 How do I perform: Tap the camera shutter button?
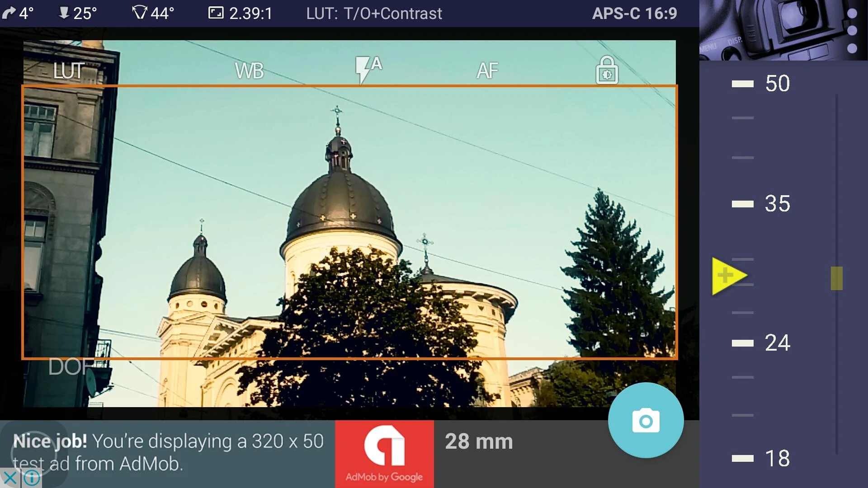(646, 421)
